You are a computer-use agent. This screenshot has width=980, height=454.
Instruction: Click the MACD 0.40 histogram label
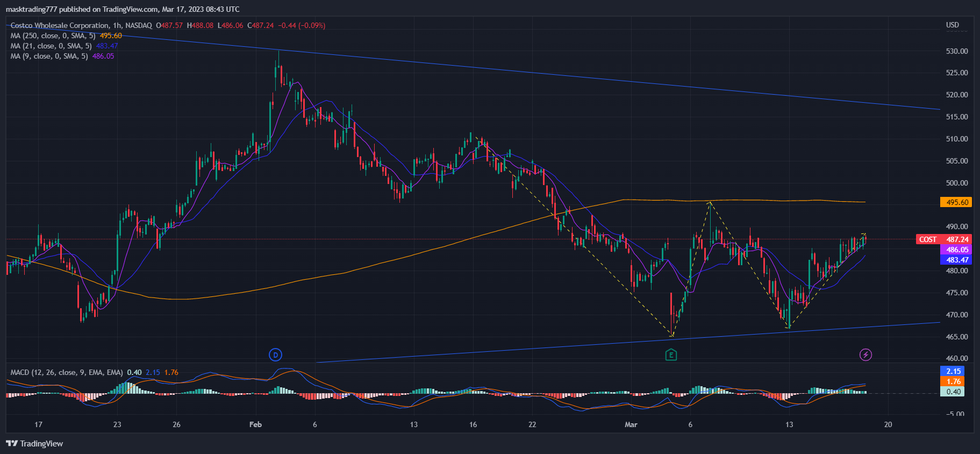[952, 392]
